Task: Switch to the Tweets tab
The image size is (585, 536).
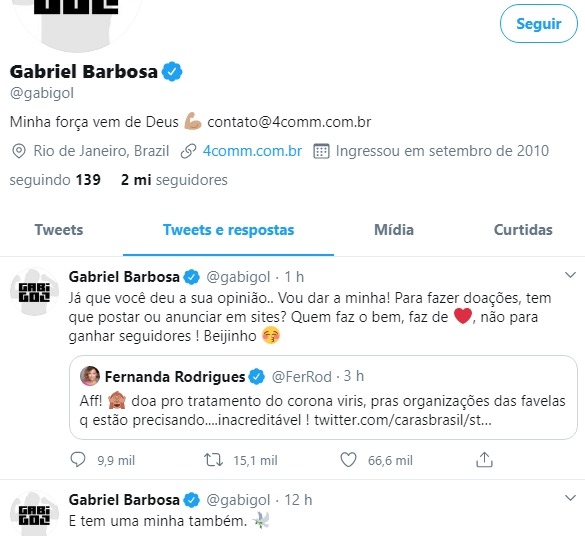Action: pos(59,230)
